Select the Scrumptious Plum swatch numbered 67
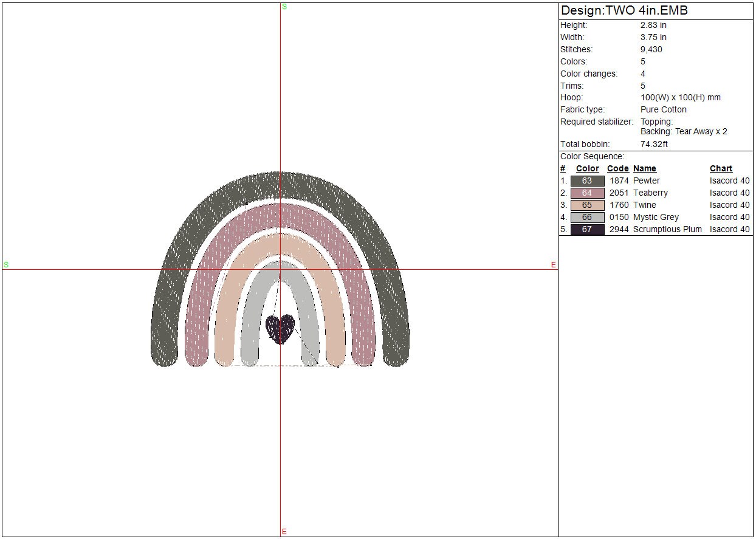 [587, 230]
